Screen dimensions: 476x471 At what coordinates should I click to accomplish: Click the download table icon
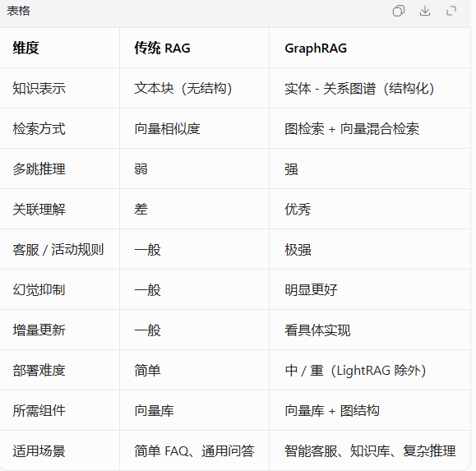coord(425,11)
